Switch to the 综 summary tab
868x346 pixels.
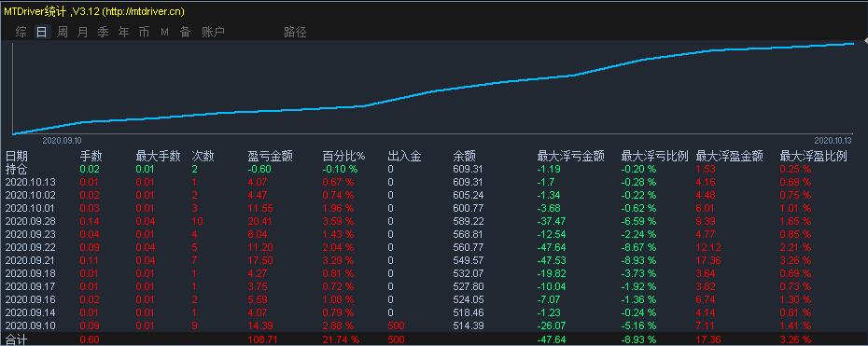[21, 32]
